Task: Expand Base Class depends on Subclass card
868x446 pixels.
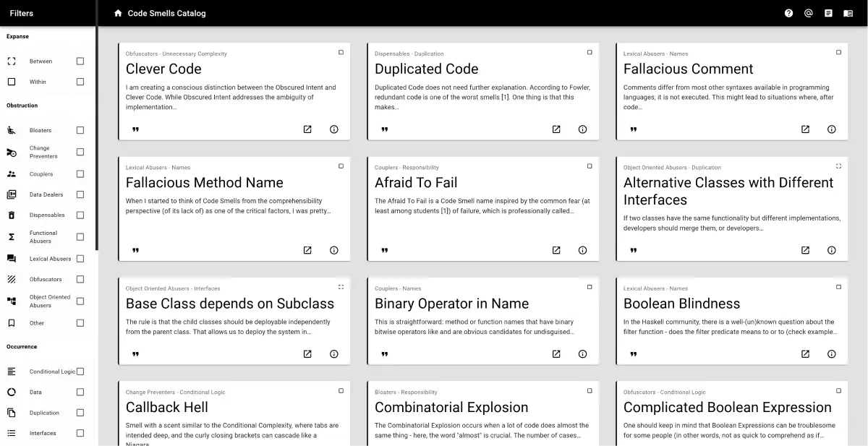Action: (341, 287)
